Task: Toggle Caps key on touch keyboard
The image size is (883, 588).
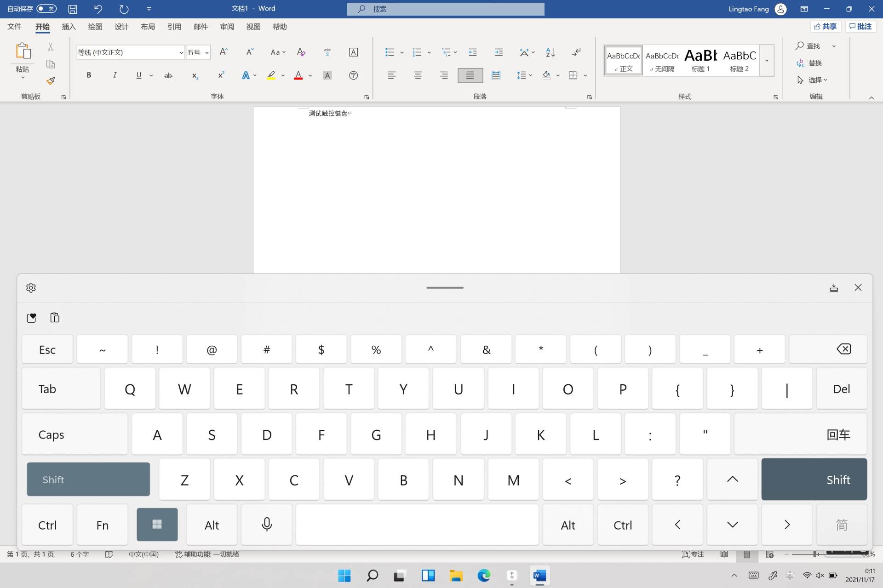Action: tap(75, 434)
